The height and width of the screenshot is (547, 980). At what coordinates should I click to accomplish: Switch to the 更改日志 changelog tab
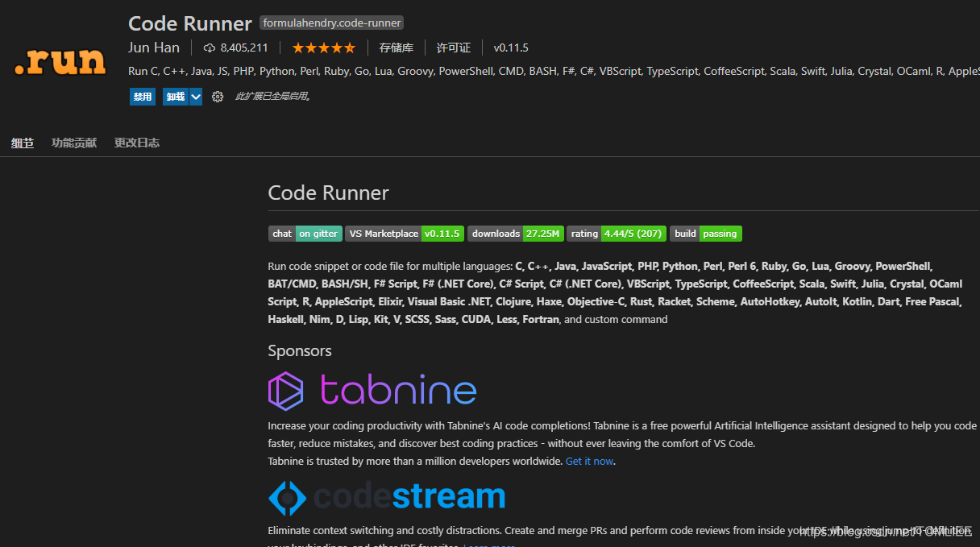[137, 143]
